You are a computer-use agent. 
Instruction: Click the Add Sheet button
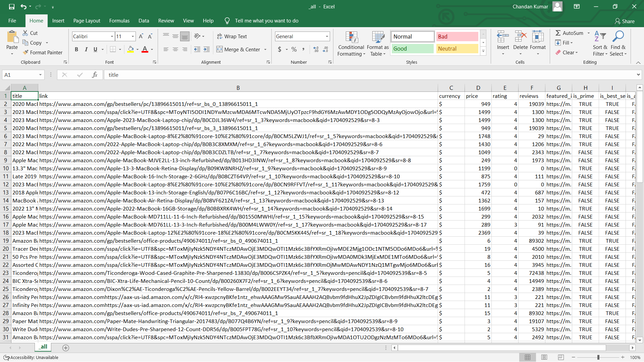pyautogui.click(x=66, y=348)
